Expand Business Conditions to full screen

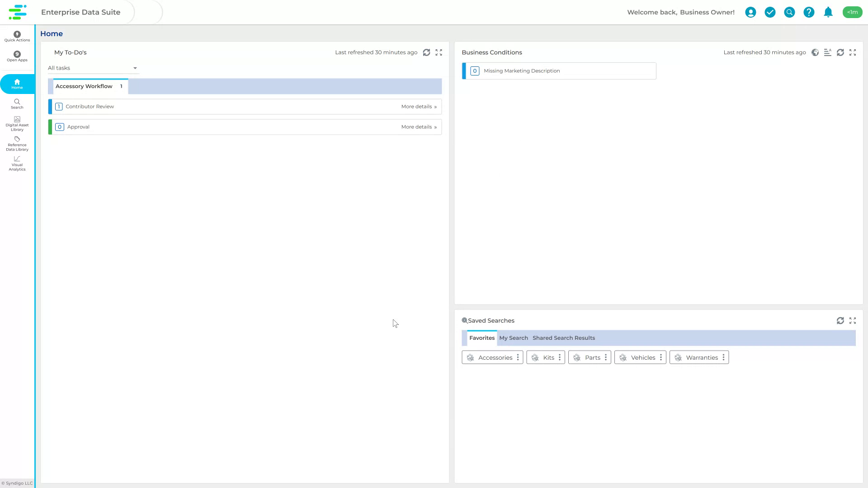coord(853,52)
